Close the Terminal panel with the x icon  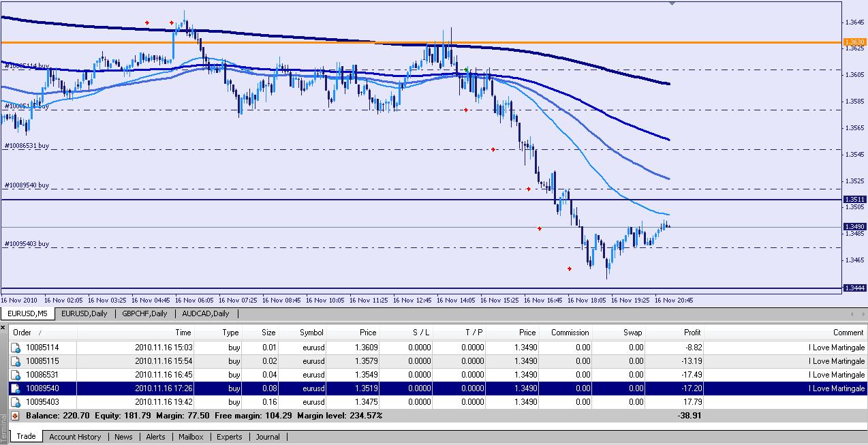pos(3,328)
